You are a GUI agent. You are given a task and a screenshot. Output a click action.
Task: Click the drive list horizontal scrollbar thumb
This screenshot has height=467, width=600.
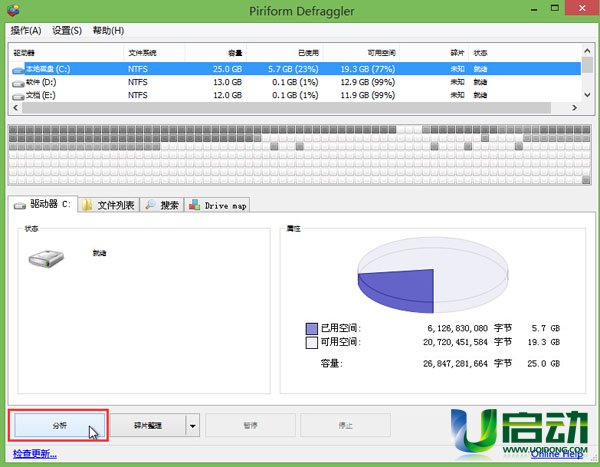click(x=287, y=108)
